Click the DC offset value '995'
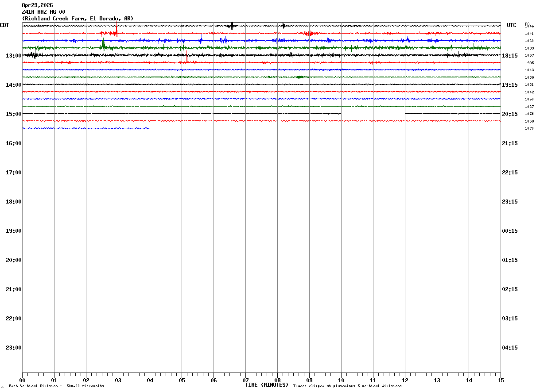This screenshot has width=536, height=392. coord(531,63)
